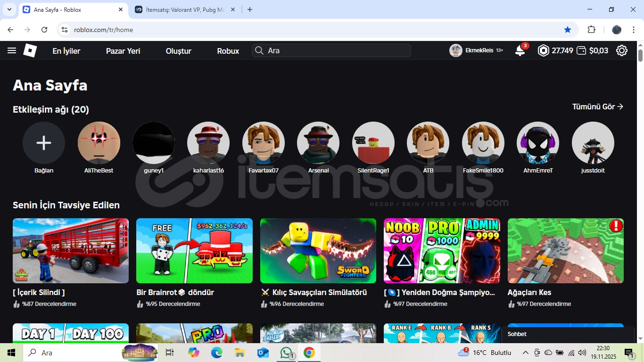The height and width of the screenshot is (362, 644).
Task: Expand the Chrome tab search dropdown
Action: pyautogui.click(x=9, y=9)
